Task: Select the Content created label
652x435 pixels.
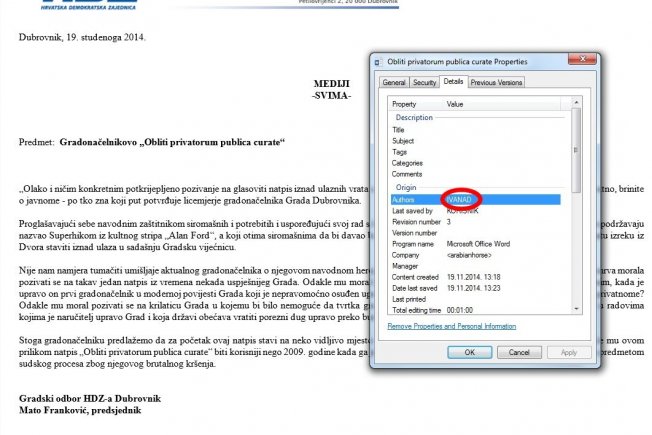Action: pos(415,277)
